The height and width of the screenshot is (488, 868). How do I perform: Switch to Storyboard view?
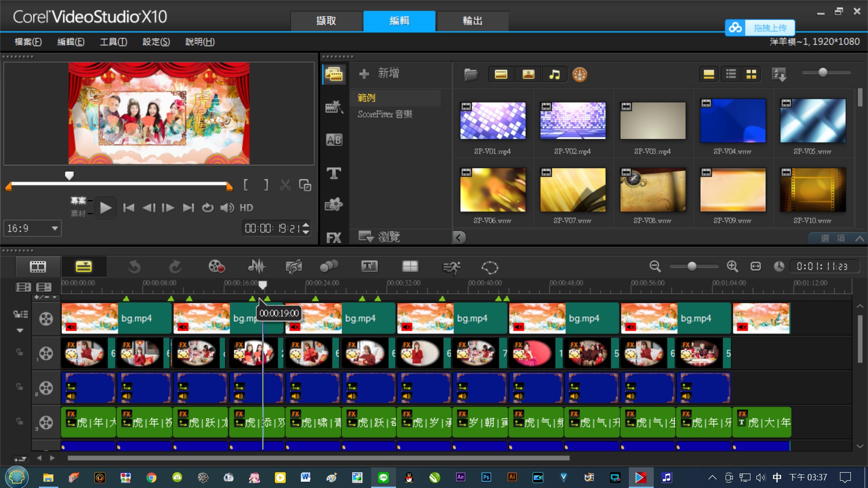[38, 267]
